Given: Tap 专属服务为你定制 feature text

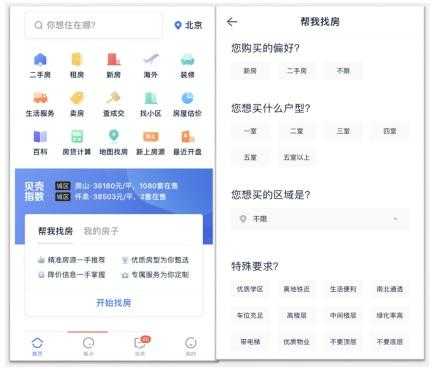Looking at the screenshot, I should [x=160, y=275].
